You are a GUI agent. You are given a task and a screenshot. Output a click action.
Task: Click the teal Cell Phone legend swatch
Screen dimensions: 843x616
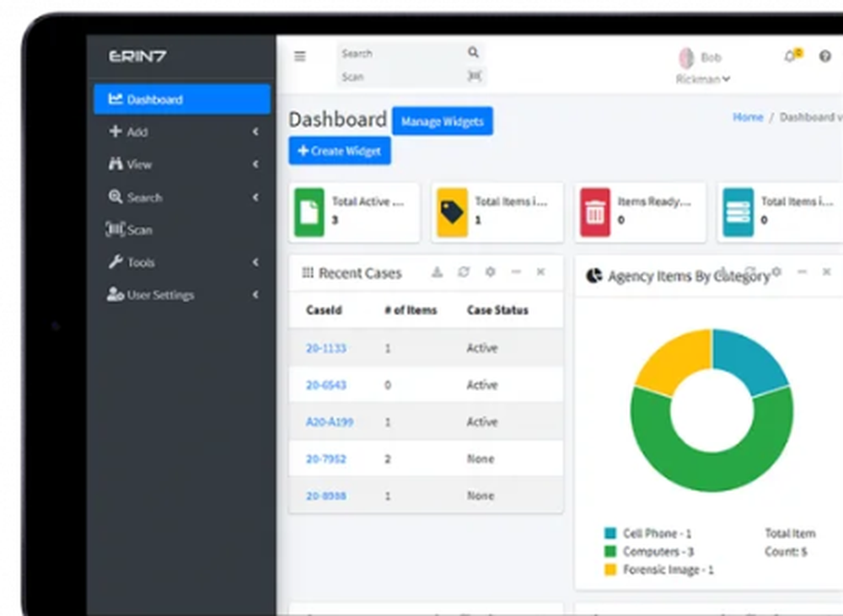(610, 533)
